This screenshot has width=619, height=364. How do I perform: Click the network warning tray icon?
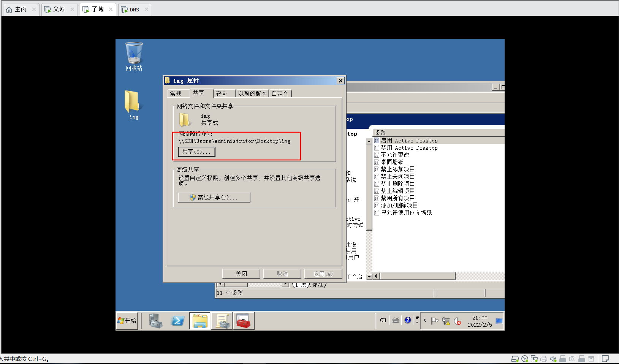coord(446,321)
